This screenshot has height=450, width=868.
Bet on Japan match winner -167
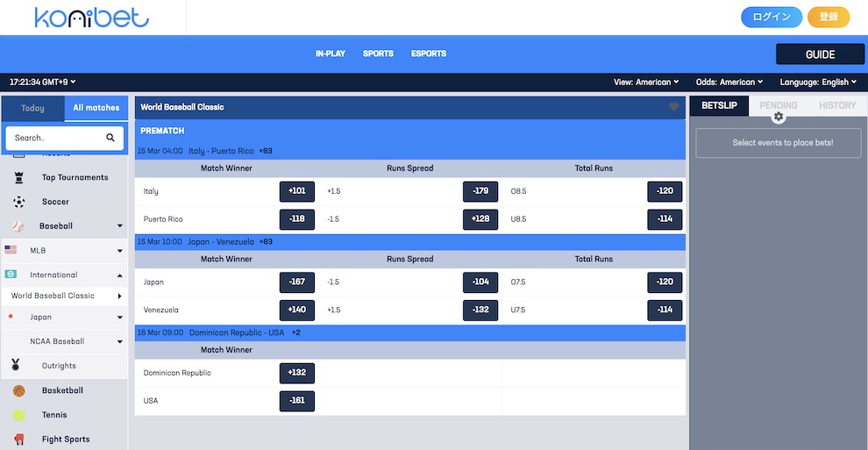296,282
